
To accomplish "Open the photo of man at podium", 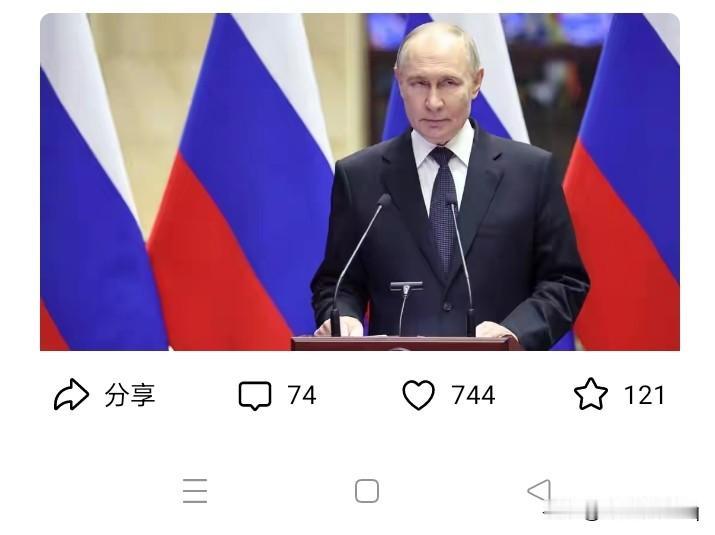I will click(x=360, y=182).
